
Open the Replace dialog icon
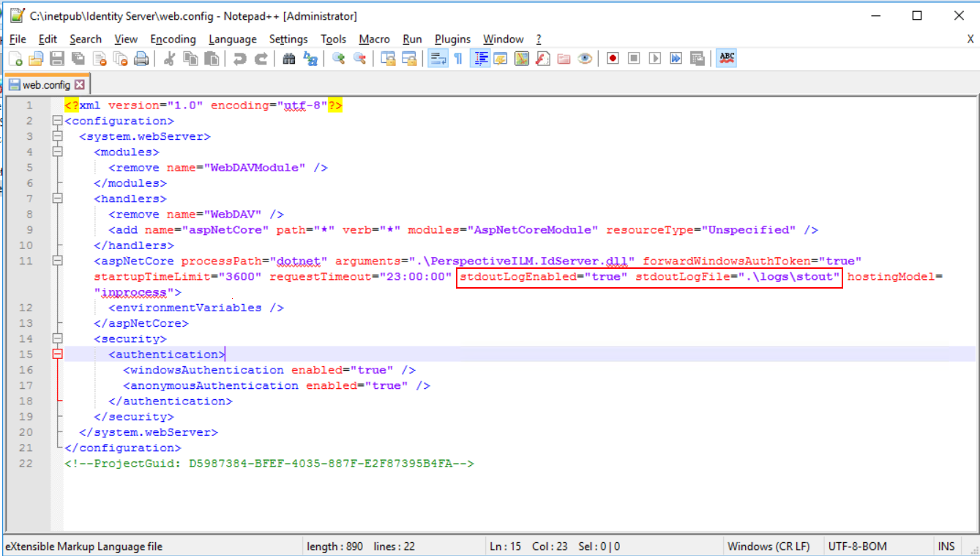pyautogui.click(x=310, y=59)
